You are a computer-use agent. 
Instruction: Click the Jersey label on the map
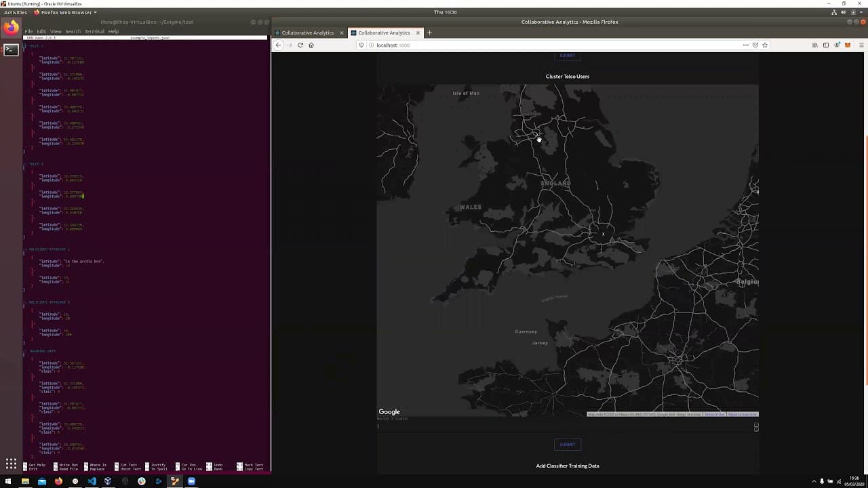tap(540, 344)
